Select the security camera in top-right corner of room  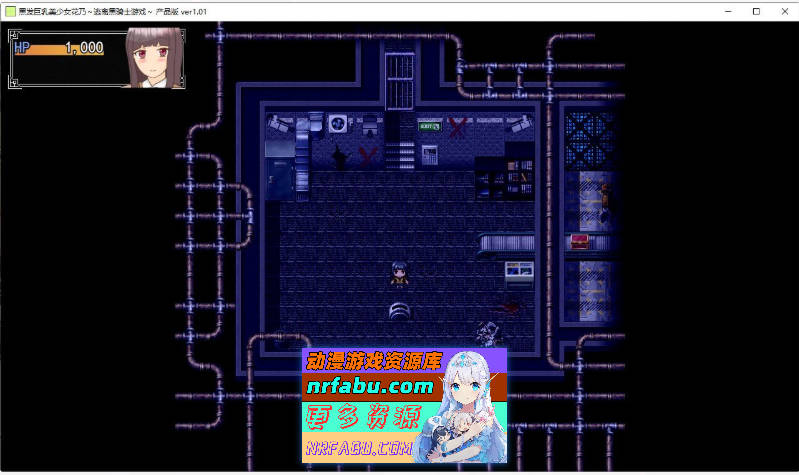pyautogui.click(x=517, y=125)
